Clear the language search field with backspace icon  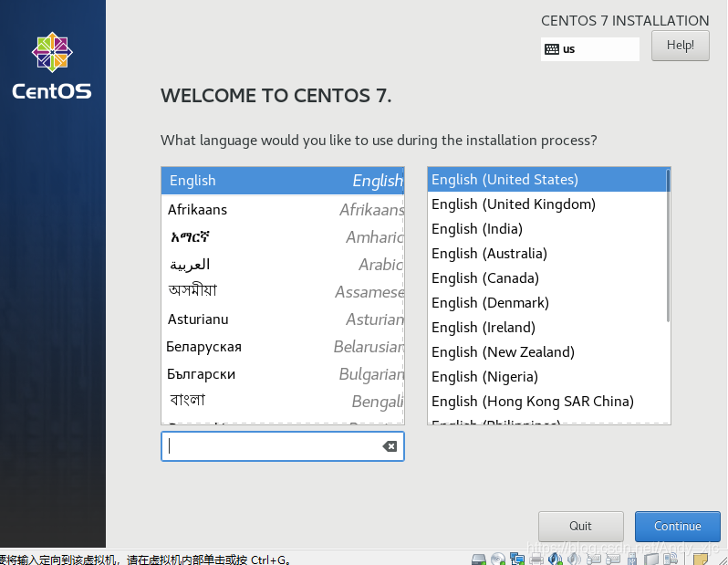390,446
